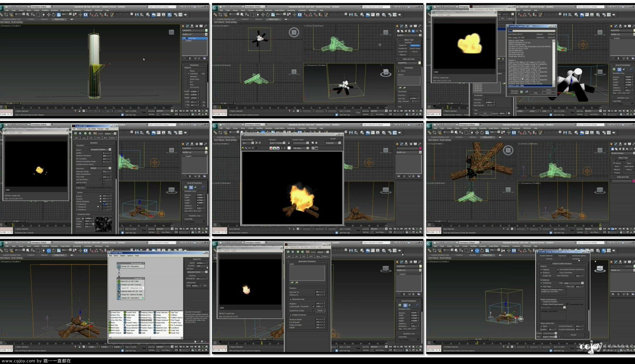Click Mirror icon in cylinder UVW Map screenshot
The width and height of the screenshot is (635, 364).
(x=137, y=15)
